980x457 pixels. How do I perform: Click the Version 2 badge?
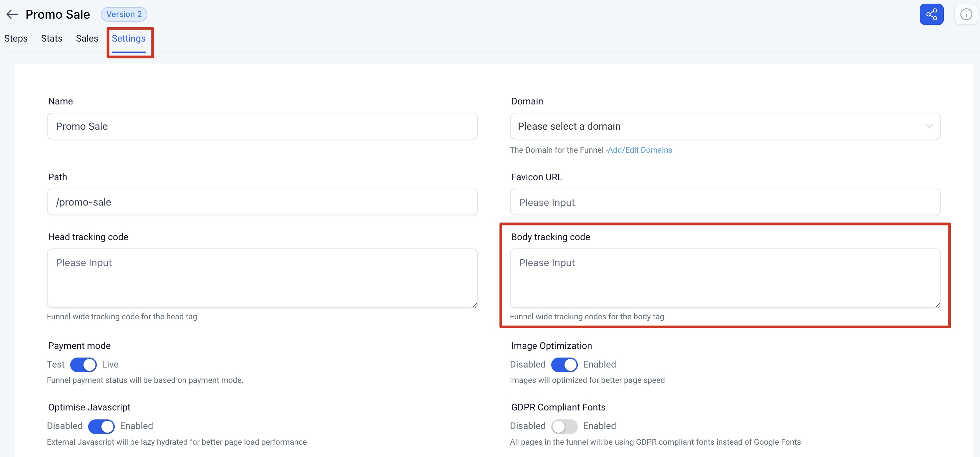pos(124,14)
